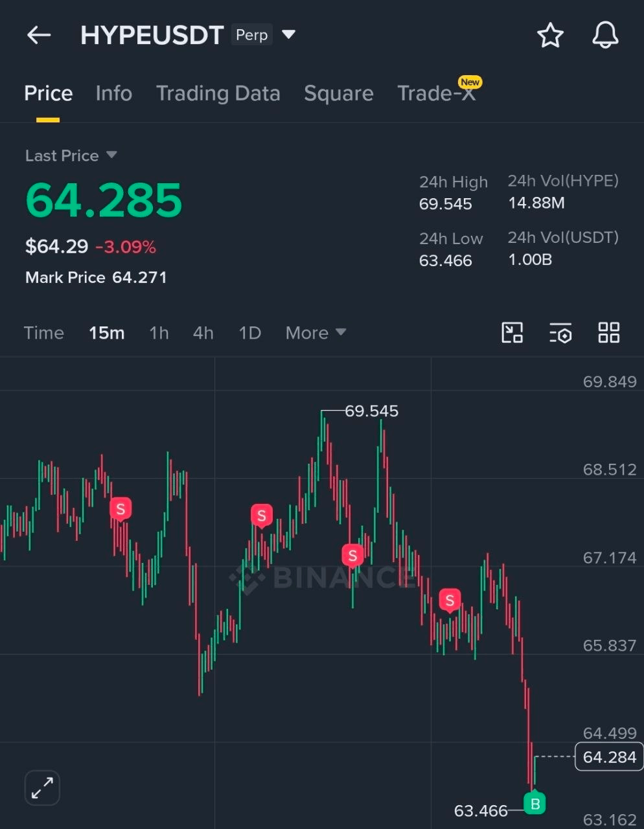
Task: Go to the Square tab
Action: pos(339,93)
